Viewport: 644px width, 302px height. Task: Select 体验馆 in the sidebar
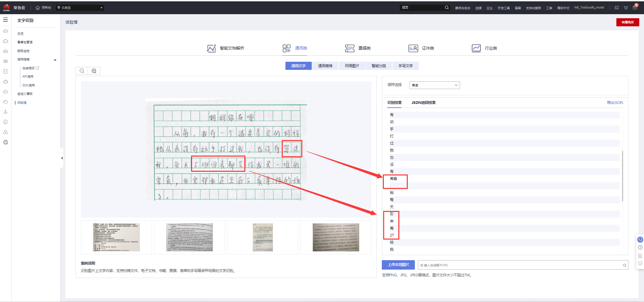tap(22, 103)
